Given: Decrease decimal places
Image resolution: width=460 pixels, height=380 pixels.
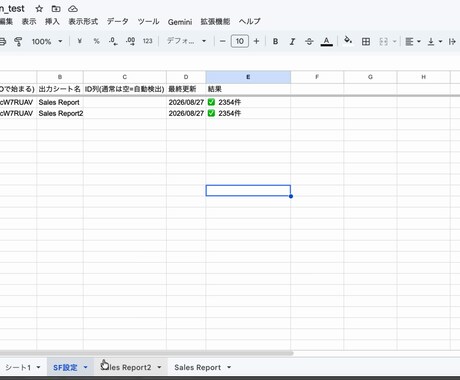Looking at the screenshot, I should pos(113,41).
